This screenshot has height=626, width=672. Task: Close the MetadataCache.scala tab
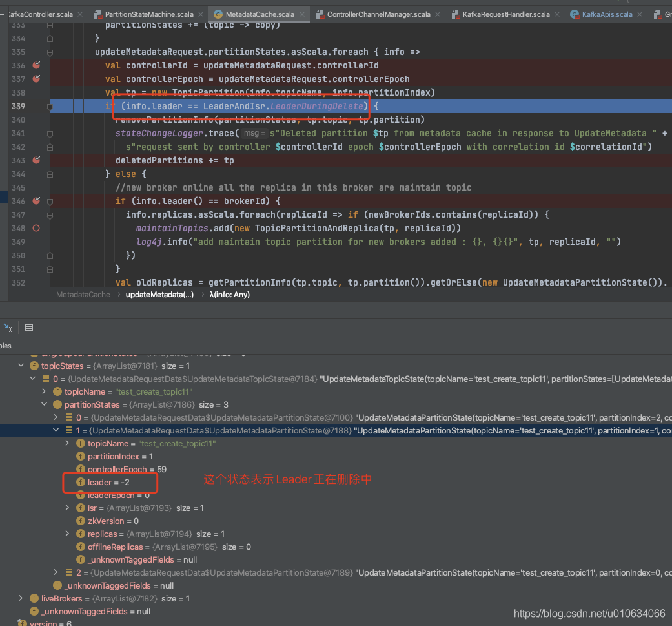tap(302, 14)
